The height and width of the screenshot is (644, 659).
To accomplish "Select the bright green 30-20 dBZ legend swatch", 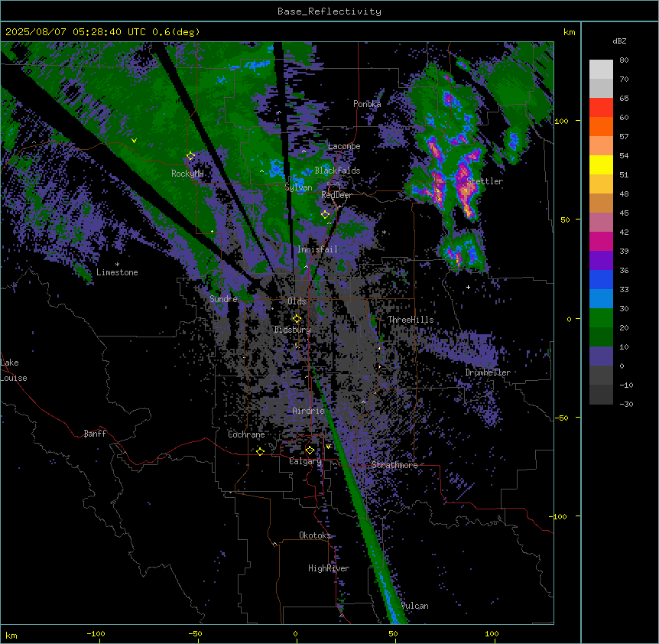I will click(601, 318).
